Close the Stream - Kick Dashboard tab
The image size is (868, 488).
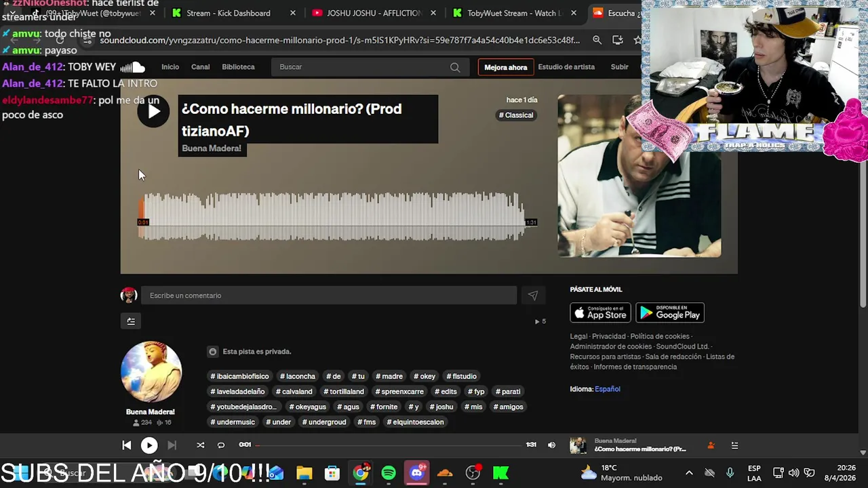pos(293,13)
